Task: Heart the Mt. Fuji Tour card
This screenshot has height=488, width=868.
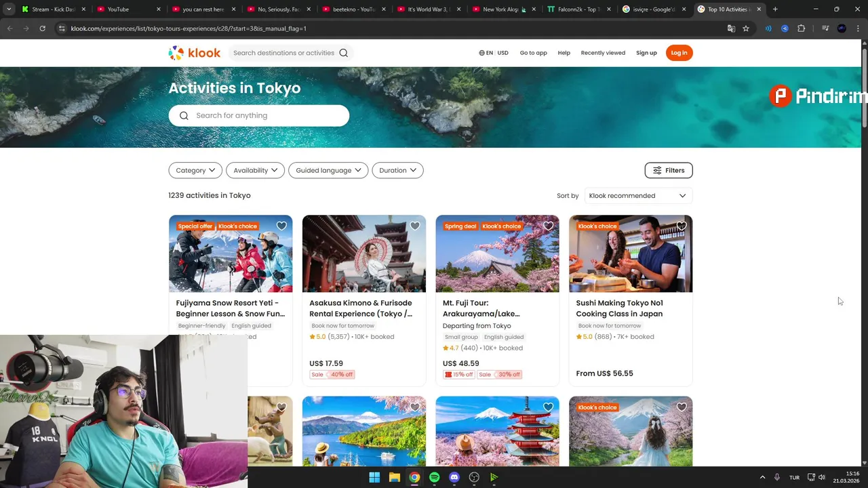Action: [x=548, y=226]
